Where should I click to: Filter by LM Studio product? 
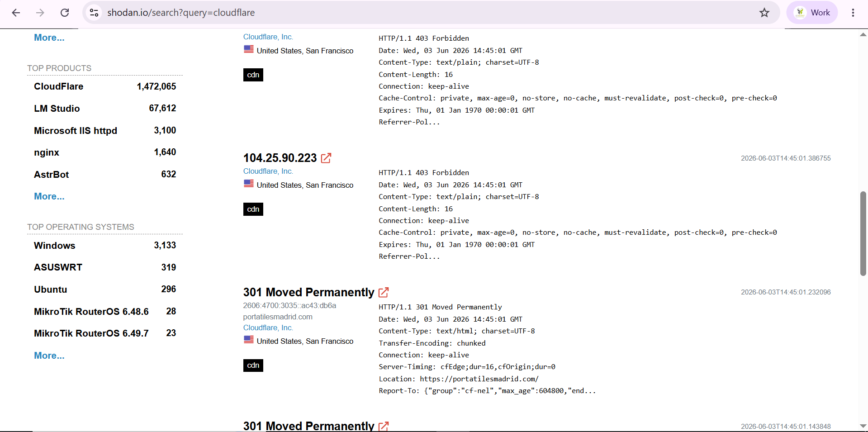point(57,109)
